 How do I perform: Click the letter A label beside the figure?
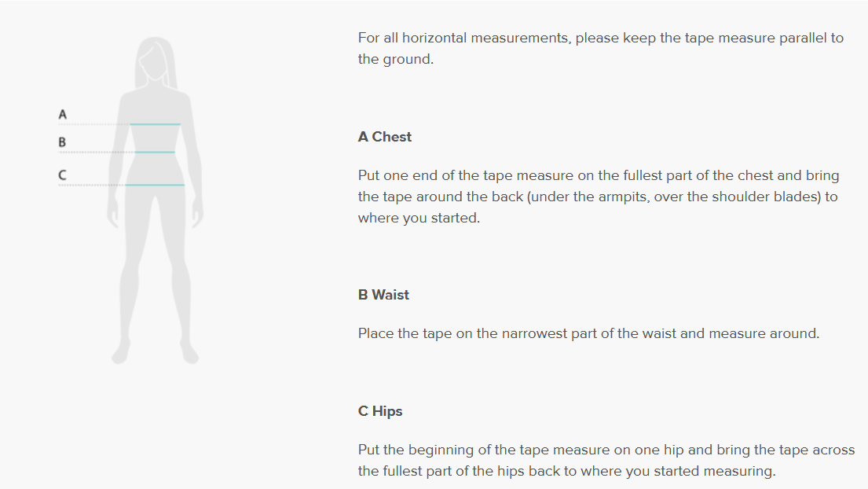[63, 115]
